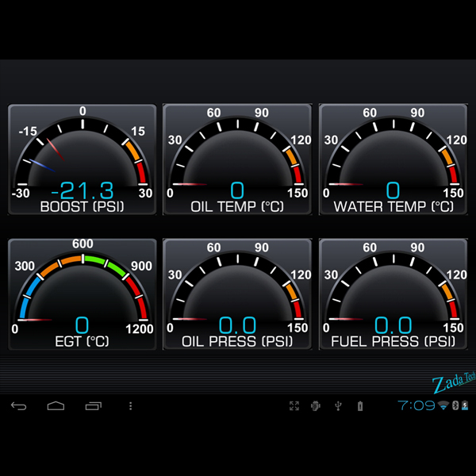Tap the Oil Temp digital 0 readout
476x476 pixels.
click(x=237, y=190)
